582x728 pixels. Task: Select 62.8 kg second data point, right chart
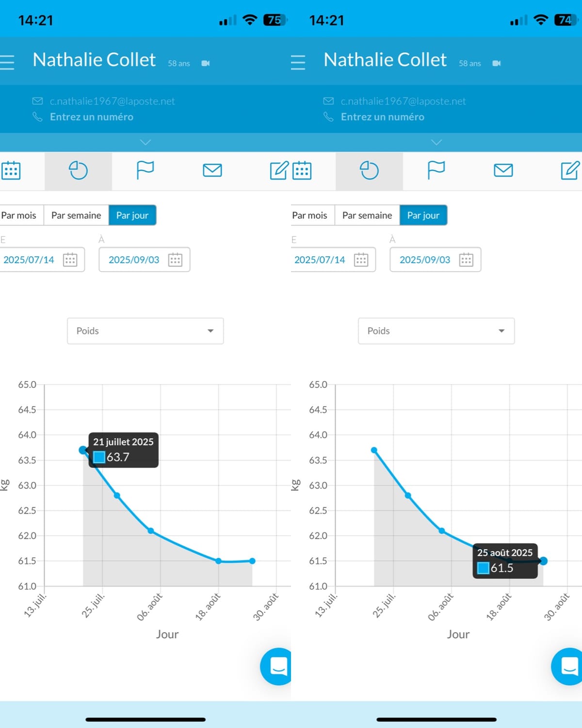click(x=408, y=496)
